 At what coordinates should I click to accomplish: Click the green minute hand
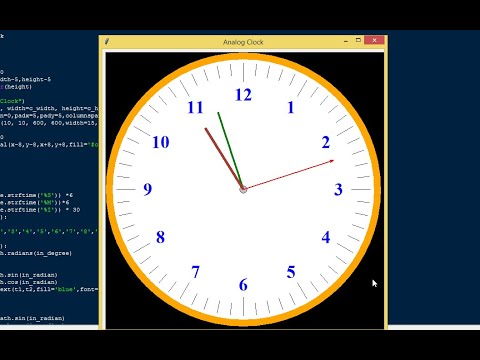coord(230,150)
